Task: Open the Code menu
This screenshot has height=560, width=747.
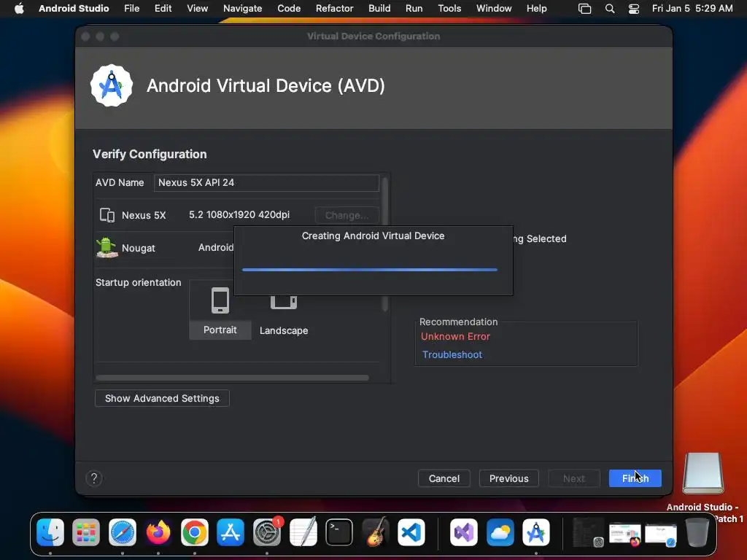Action: (289, 8)
